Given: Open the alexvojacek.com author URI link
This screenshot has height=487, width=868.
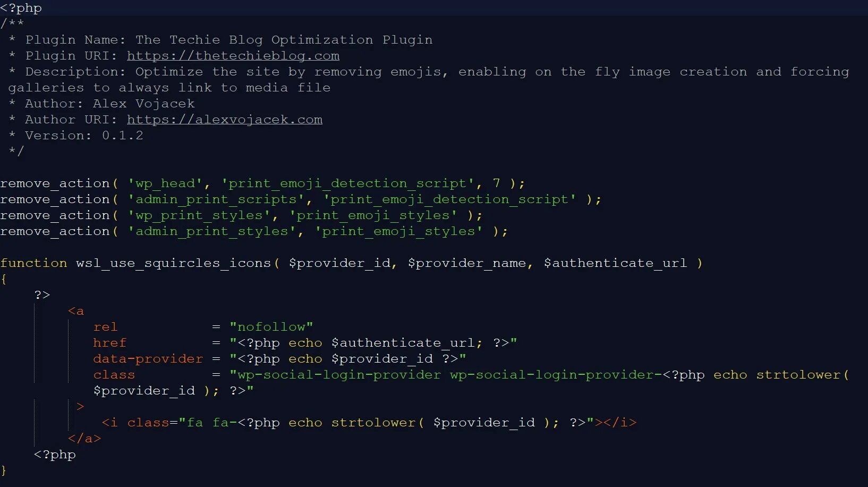Looking at the screenshot, I should pos(225,120).
